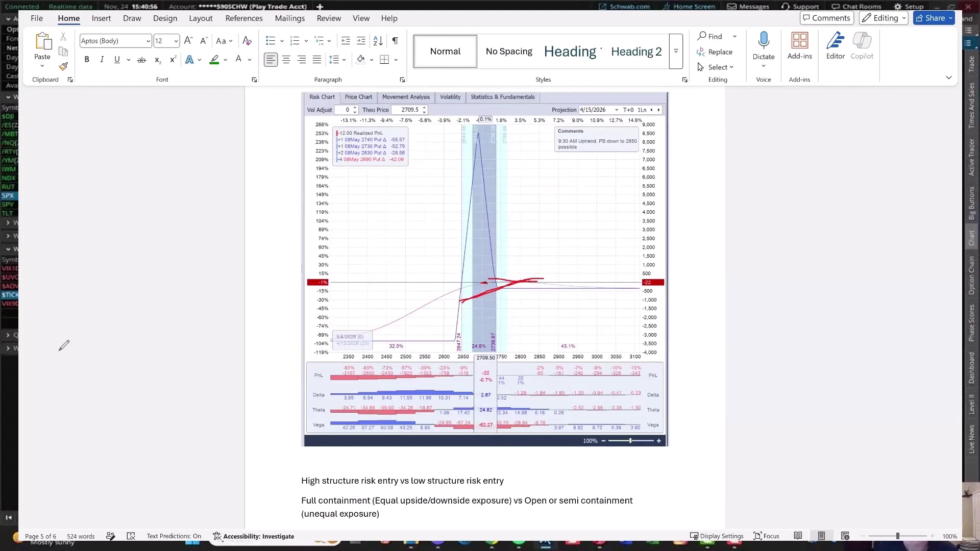The image size is (980, 551).
Task: Toggle Bold formatting
Action: coord(87,60)
